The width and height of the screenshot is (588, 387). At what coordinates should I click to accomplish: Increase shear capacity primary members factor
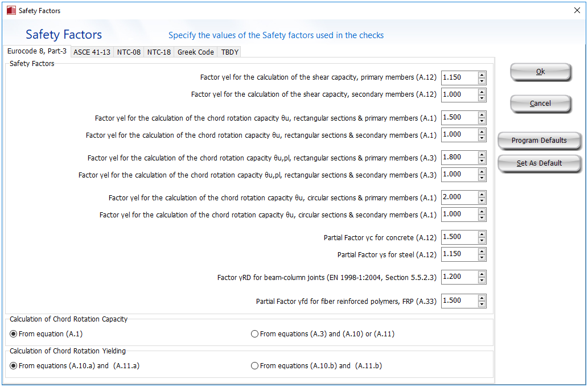point(482,75)
